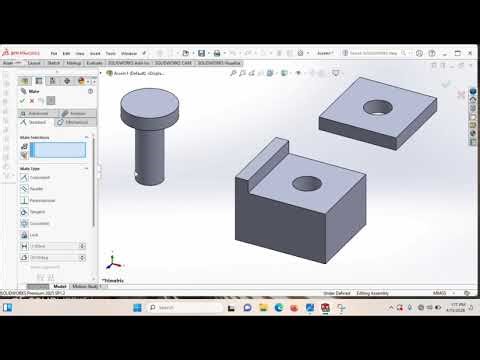Click the angle value input field
This screenshot has width=480, height=360.
[x=54, y=258]
